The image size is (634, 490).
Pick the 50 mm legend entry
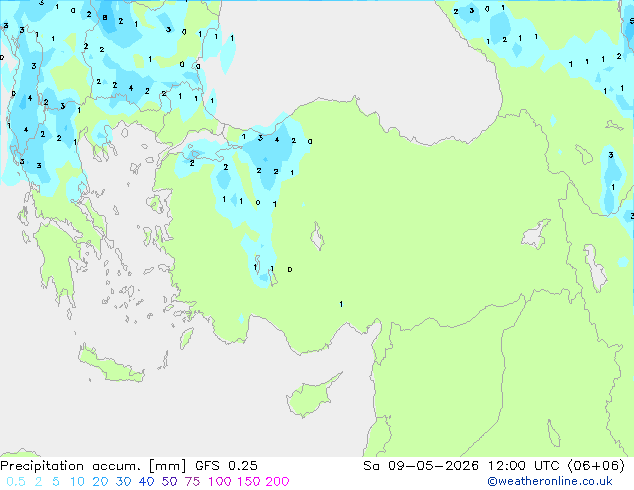tap(169, 482)
